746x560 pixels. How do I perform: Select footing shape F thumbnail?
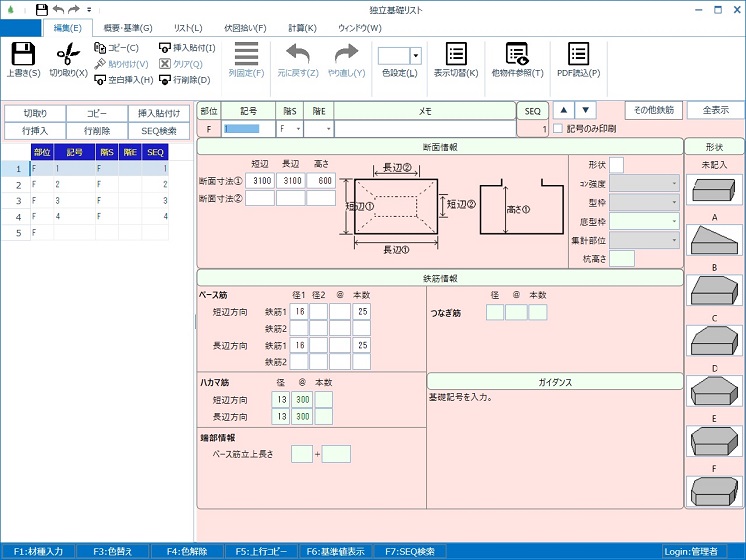pyautogui.click(x=714, y=491)
